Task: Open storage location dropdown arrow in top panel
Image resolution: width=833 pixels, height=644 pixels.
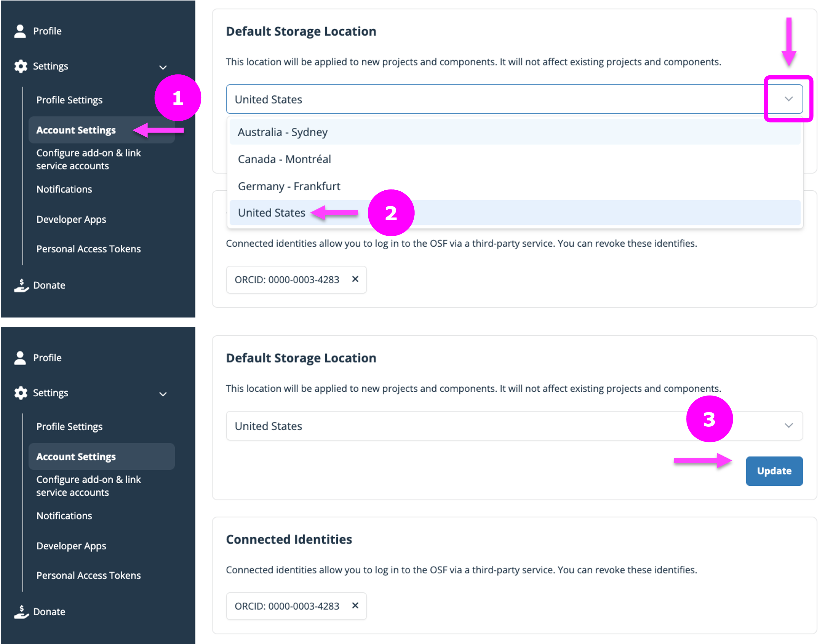Action: tap(789, 99)
